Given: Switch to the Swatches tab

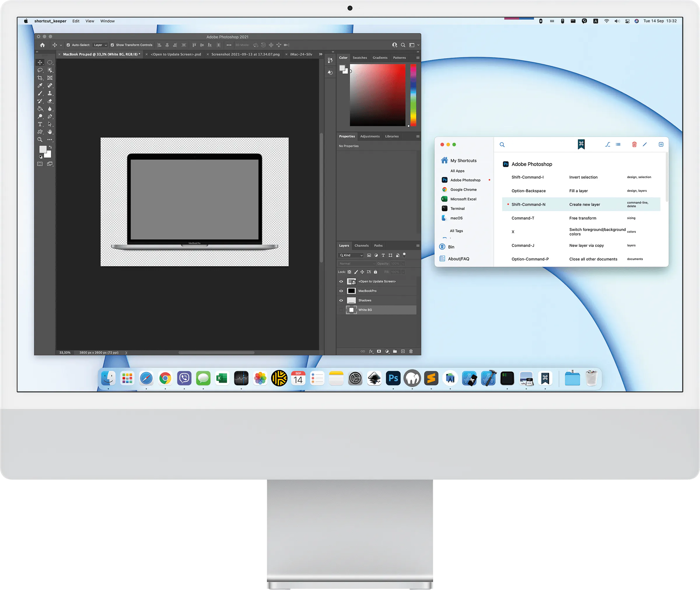Looking at the screenshot, I should [x=360, y=57].
